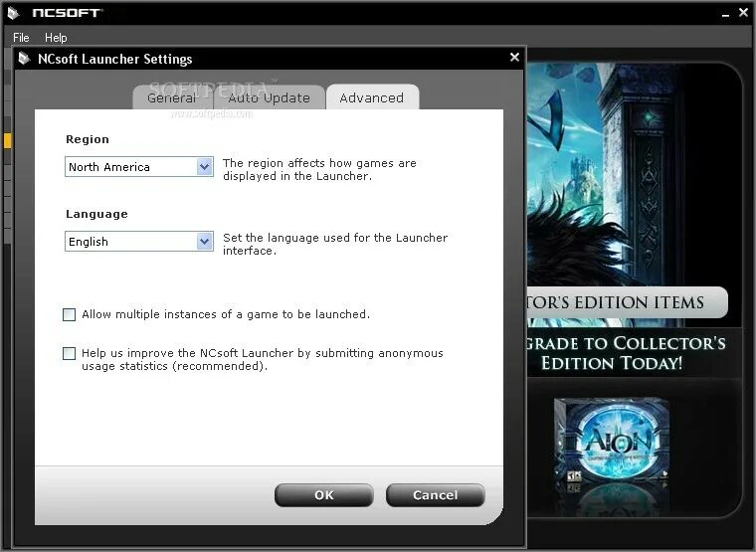Open the Help menu
This screenshot has width=756, height=552.
pyautogui.click(x=56, y=37)
